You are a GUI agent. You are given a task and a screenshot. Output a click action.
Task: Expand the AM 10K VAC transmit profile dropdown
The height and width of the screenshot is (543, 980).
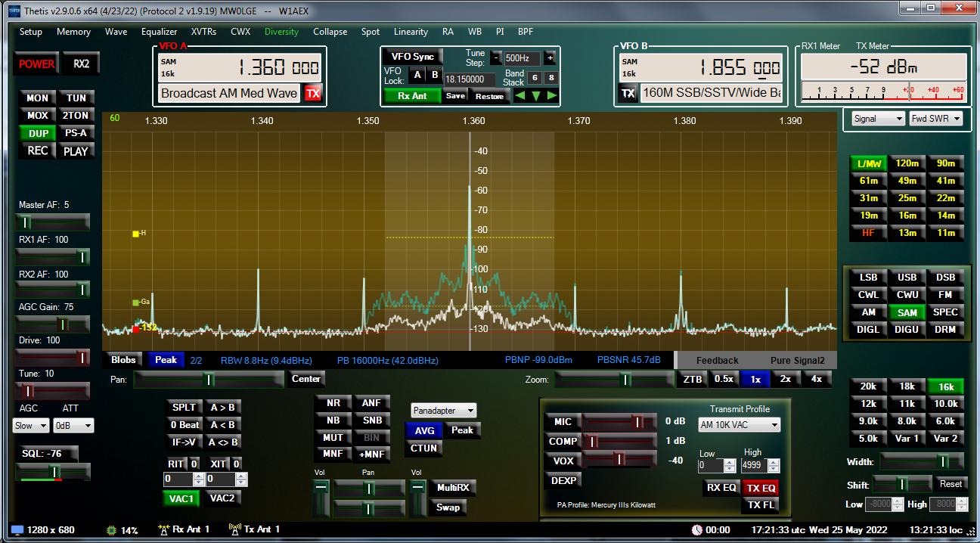(x=739, y=425)
